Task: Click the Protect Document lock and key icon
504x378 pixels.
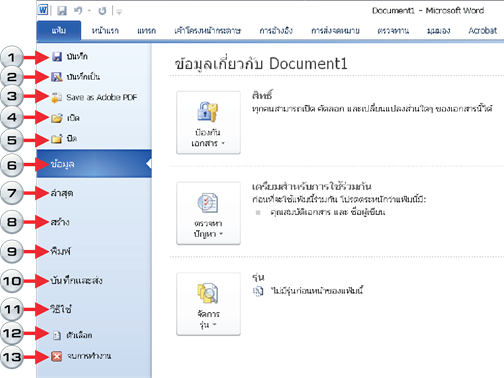Action: pyautogui.click(x=207, y=112)
